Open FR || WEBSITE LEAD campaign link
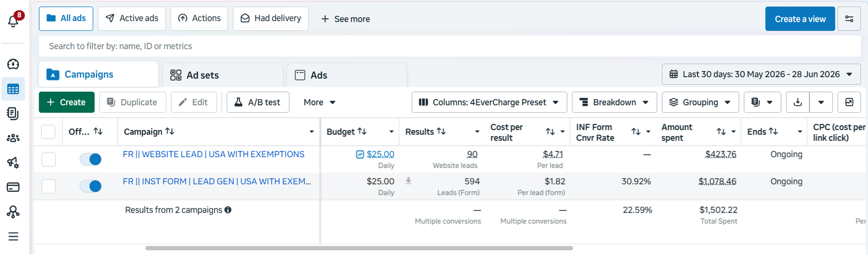 214,154
